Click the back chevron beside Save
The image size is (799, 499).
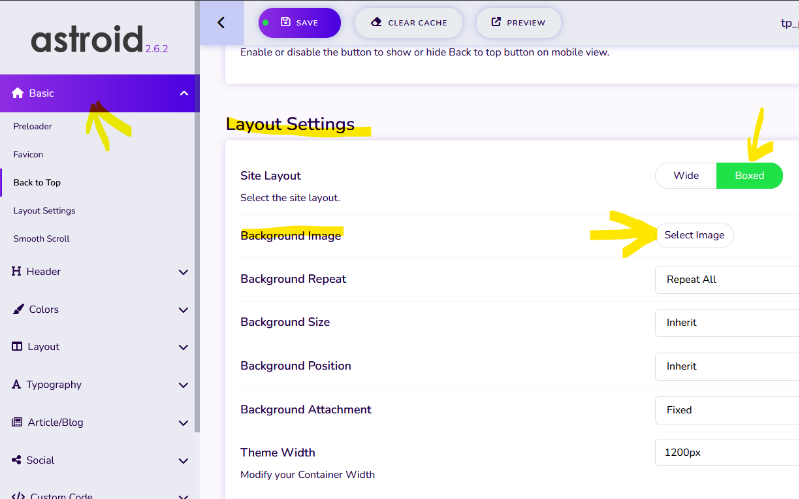(x=221, y=22)
